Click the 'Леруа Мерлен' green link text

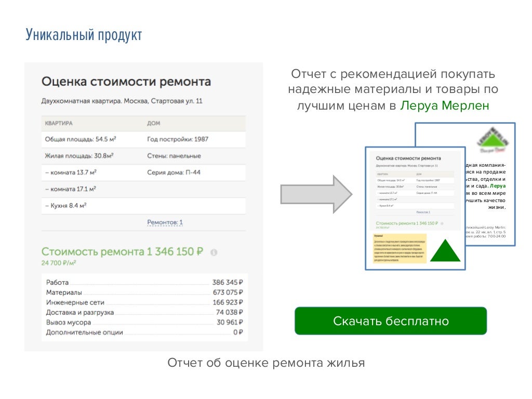point(445,105)
